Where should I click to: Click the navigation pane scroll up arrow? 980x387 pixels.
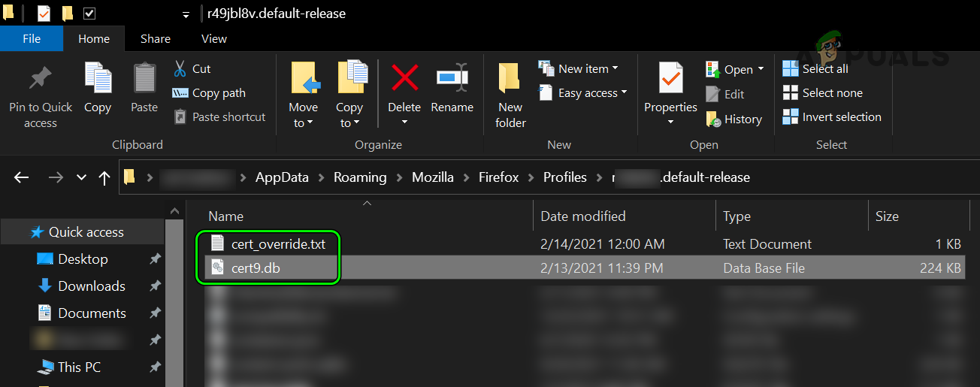point(174,211)
